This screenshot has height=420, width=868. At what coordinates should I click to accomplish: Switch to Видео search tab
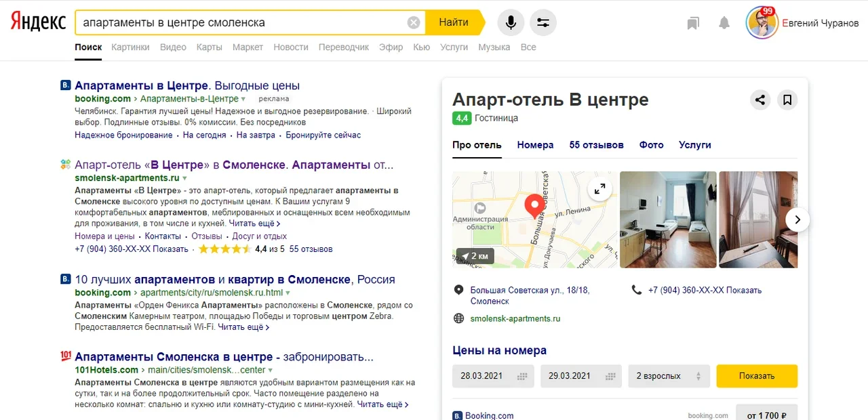pyautogui.click(x=173, y=47)
